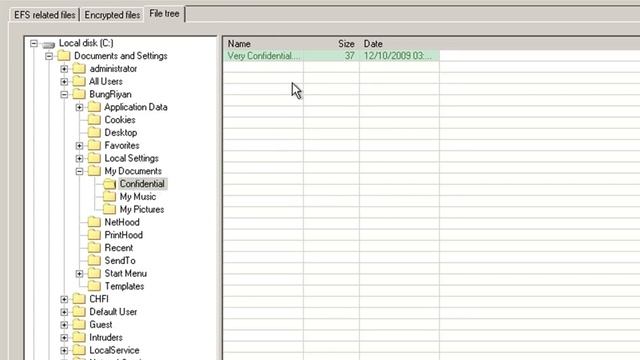Expand the Local Settings folder node

point(79,158)
